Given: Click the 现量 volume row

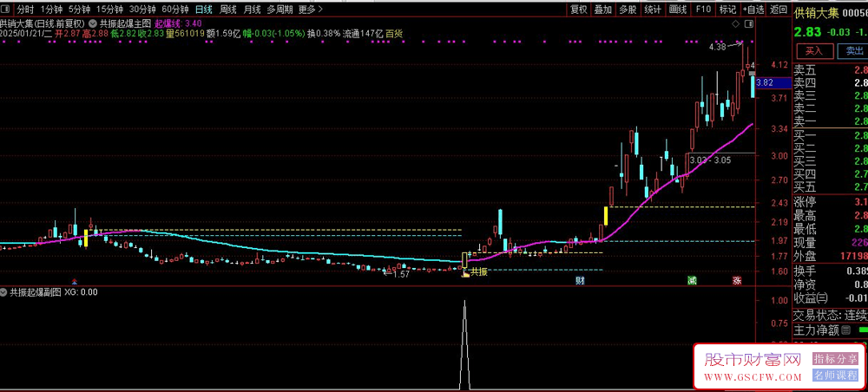Looking at the screenshot, I should pyautogui.click(x=831, y=243).
